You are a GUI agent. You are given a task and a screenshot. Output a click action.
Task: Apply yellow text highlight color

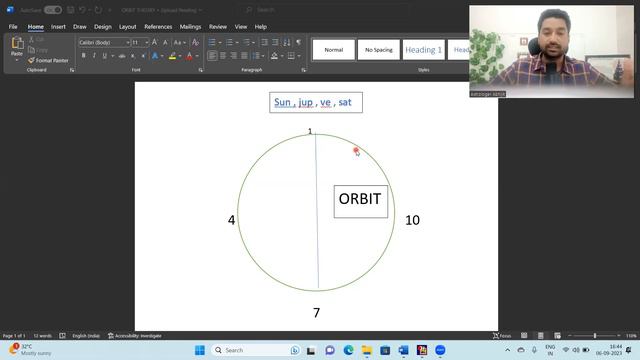172,56
